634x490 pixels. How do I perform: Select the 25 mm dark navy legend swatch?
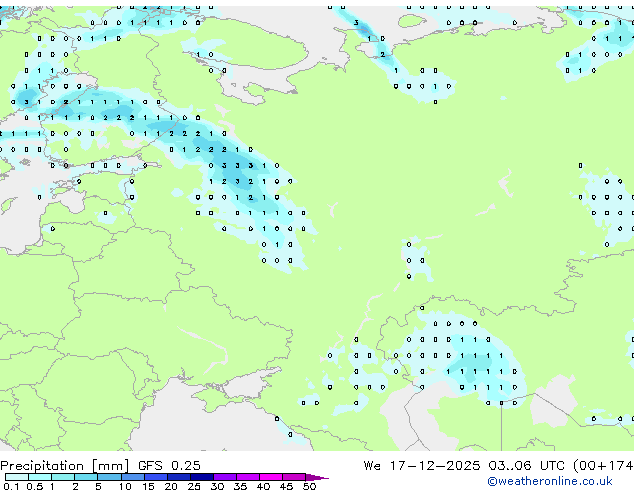202,477
